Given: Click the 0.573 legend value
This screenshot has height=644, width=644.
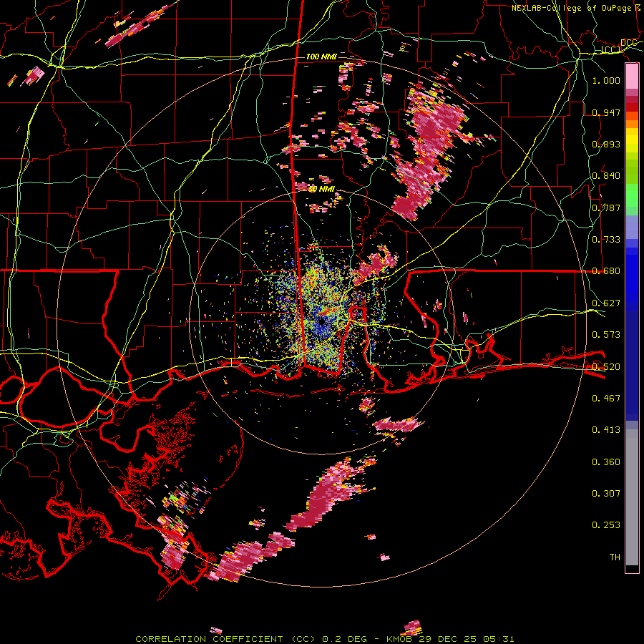Looking at the screenshot, I should 606,335.
